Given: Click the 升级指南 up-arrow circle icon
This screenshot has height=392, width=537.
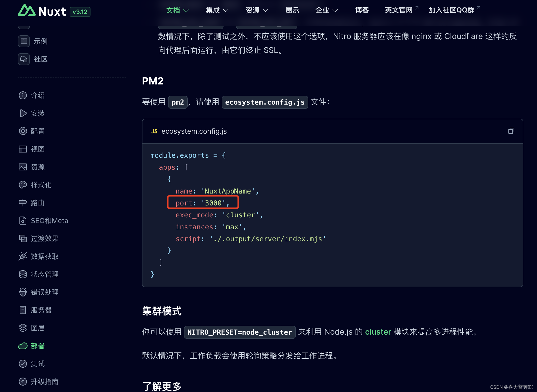Looking at the screenshot, I should (23, 382).
